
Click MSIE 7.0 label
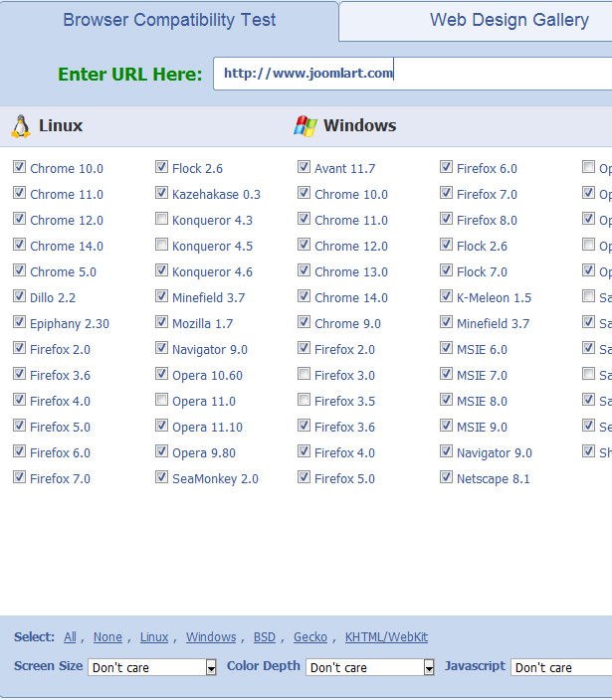[x=482, y=376]
